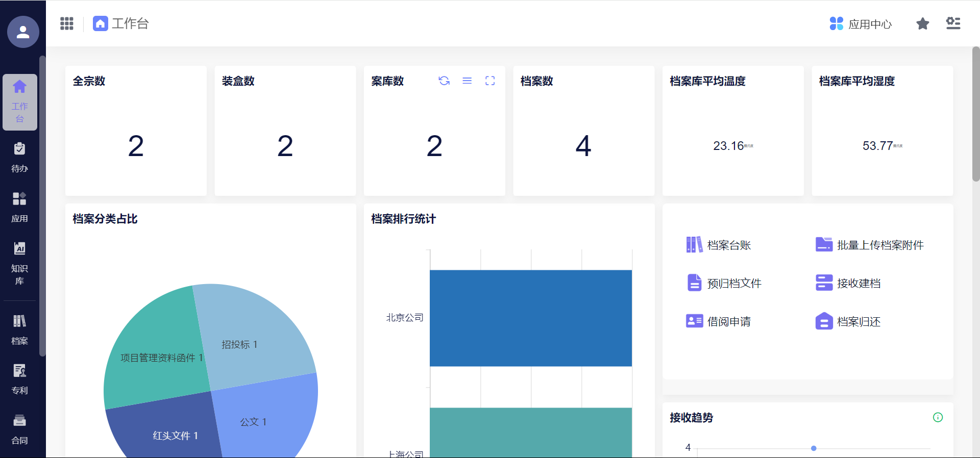Open the app grid launcher icon
The image size is (980, 458).
pyautogui.click(x=67, y=23)
